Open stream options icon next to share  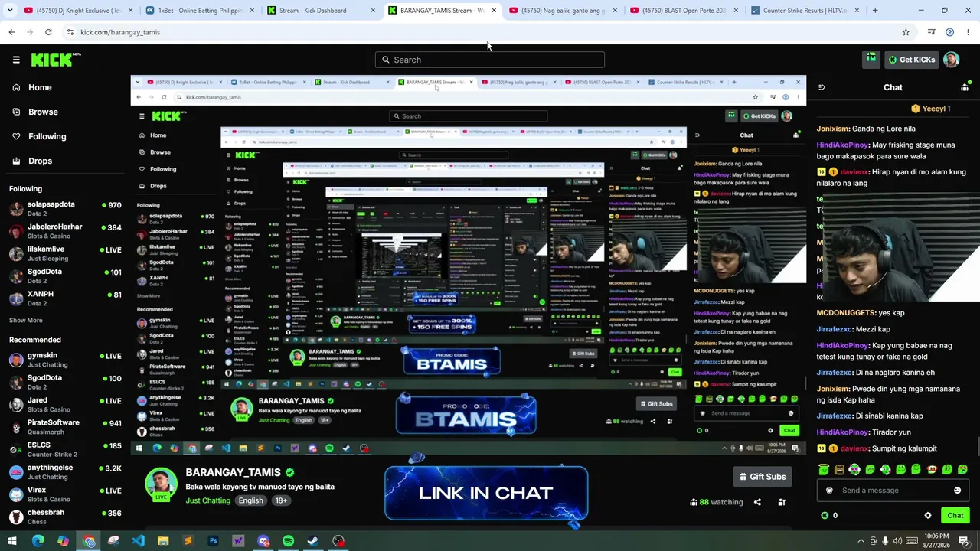coord(782,502)
